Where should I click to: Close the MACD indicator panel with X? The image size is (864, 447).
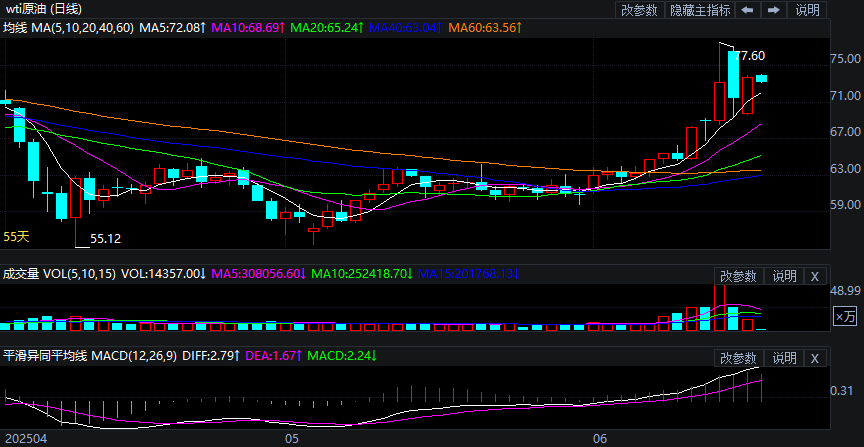pyautogui.click(x=814, y=358)
